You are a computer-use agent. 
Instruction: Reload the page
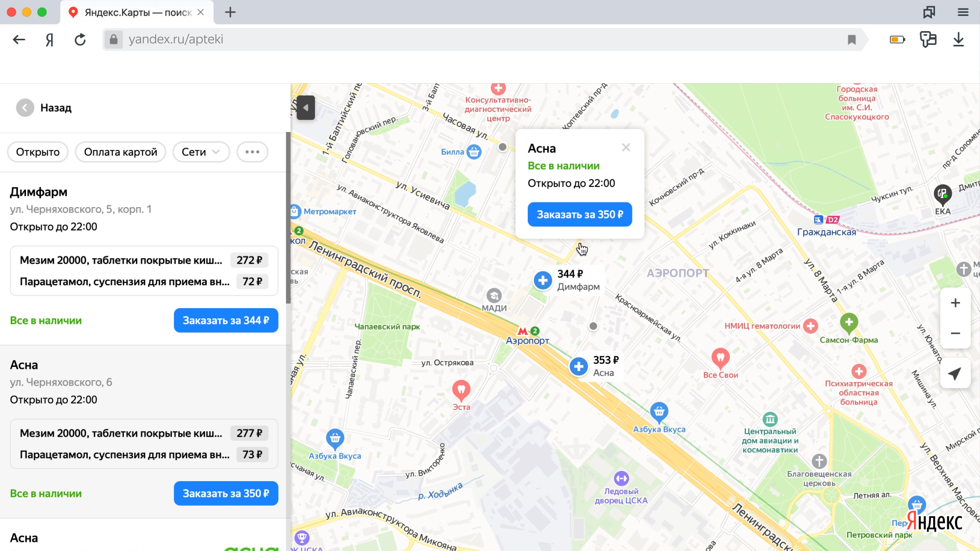(x=80, y=40)
